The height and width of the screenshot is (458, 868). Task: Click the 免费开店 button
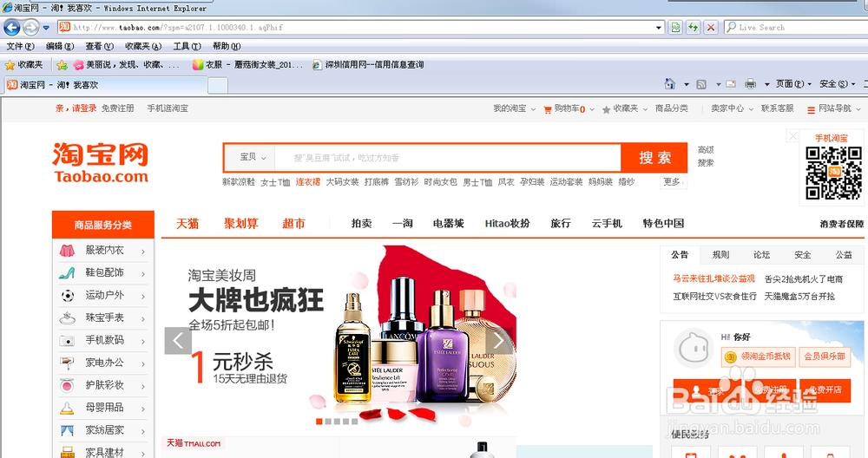(825, 390)
